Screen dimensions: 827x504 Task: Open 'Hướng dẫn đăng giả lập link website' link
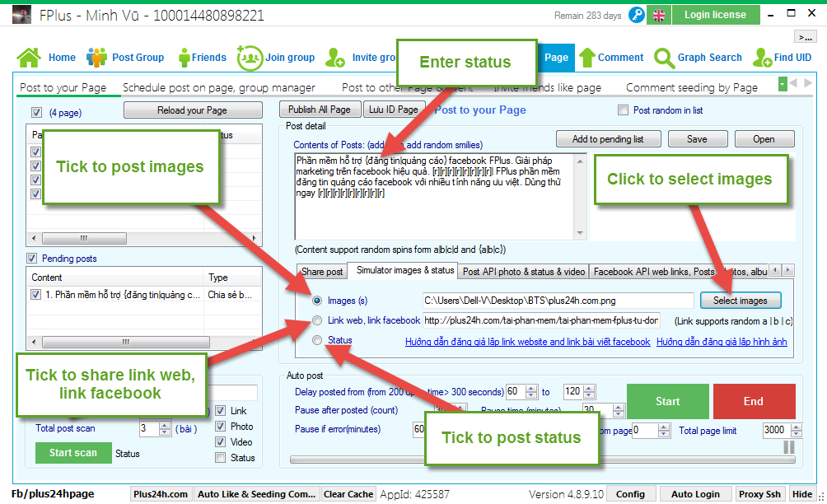click(x=527, y=342)
